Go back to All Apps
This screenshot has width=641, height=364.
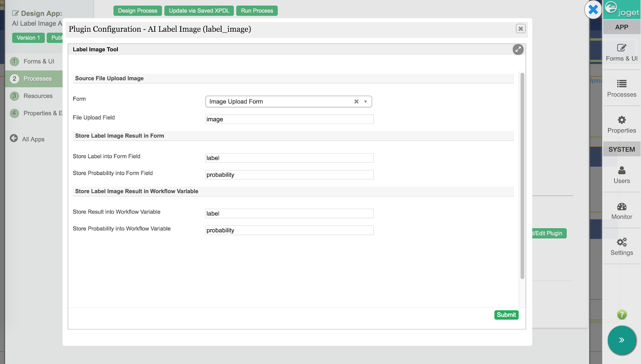pos(27,139)
